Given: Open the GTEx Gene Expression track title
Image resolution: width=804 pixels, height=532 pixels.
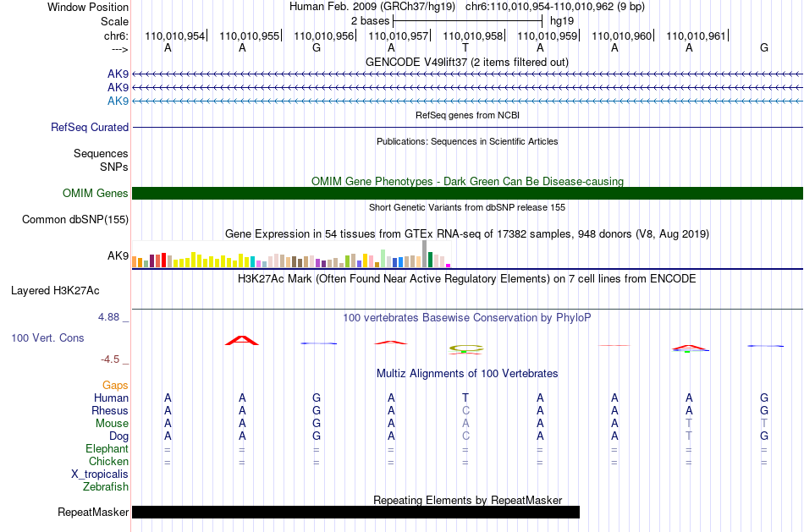Looking at the screenshot, I should point(467,234).
